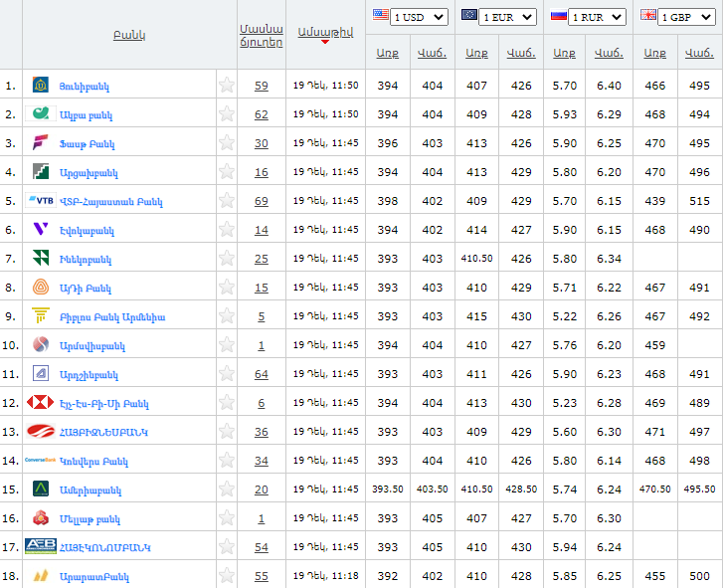Toggle favorite star for Արդշինբանկ
The width and height of the screenshot is (724, 588).
click(227, 374)
